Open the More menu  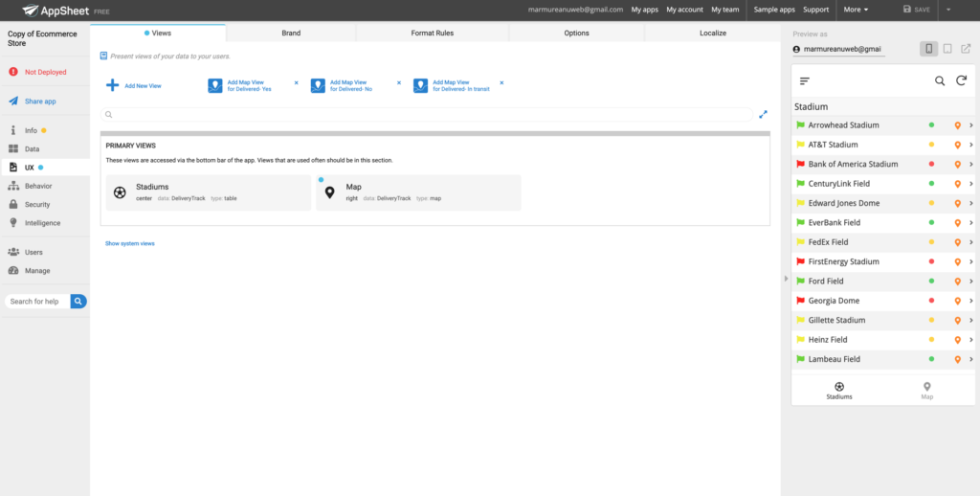coord(856,10)
